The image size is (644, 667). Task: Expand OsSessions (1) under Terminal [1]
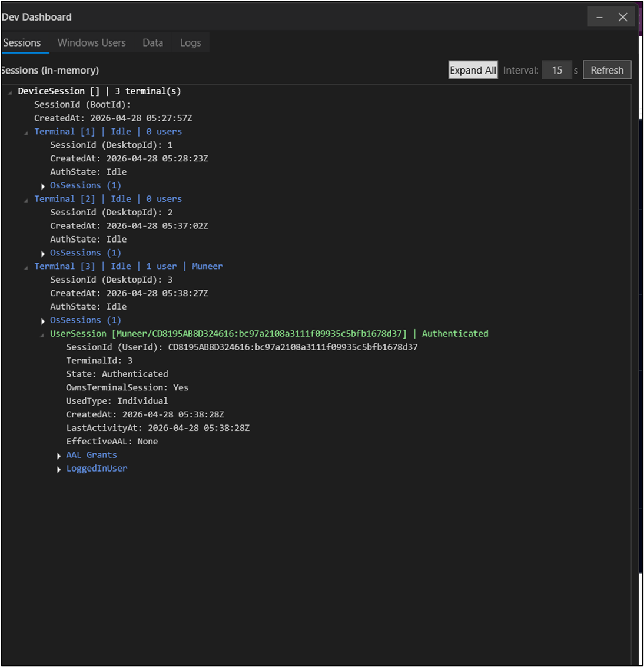tap(42, 186)
